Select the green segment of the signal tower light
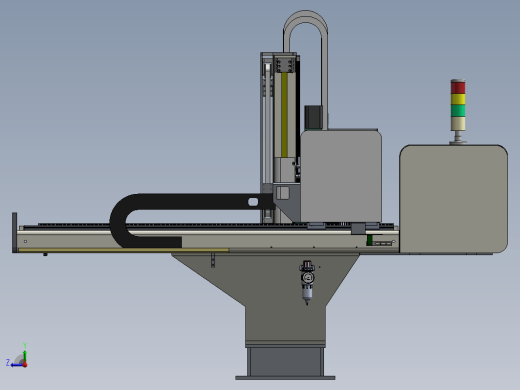520x390 pixels. [x=458, y=110]
